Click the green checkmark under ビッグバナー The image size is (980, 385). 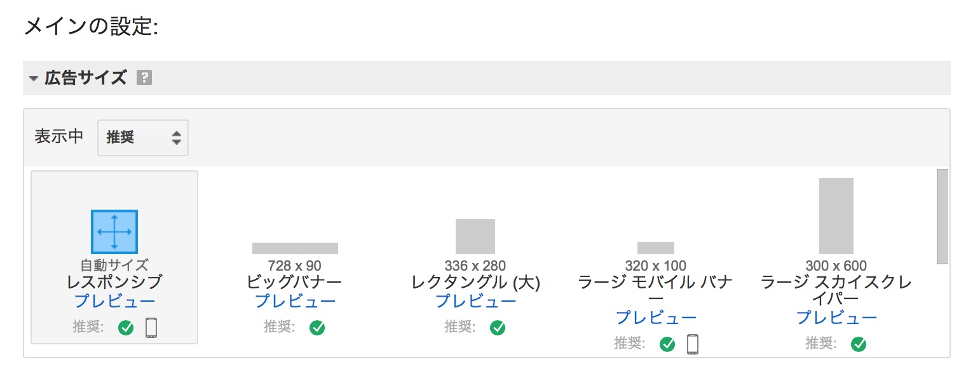pos(316,327)
